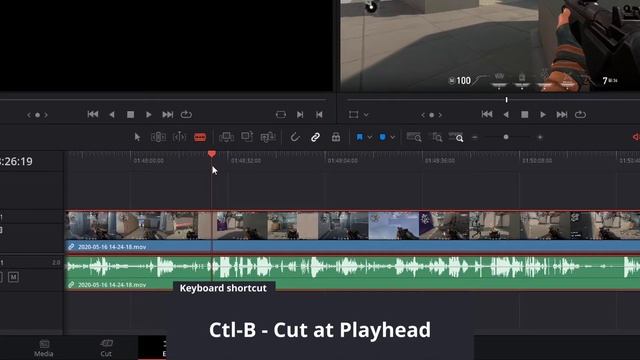The height and width of the screenshot is (360, 640).
Task: Open the marker color dropdown arrow
Action: coord(392,138)
